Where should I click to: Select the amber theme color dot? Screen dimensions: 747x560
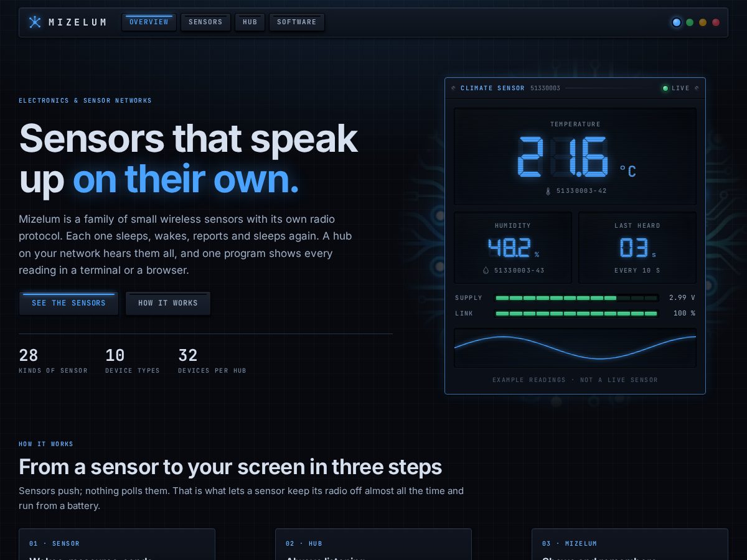click(703, 22)
